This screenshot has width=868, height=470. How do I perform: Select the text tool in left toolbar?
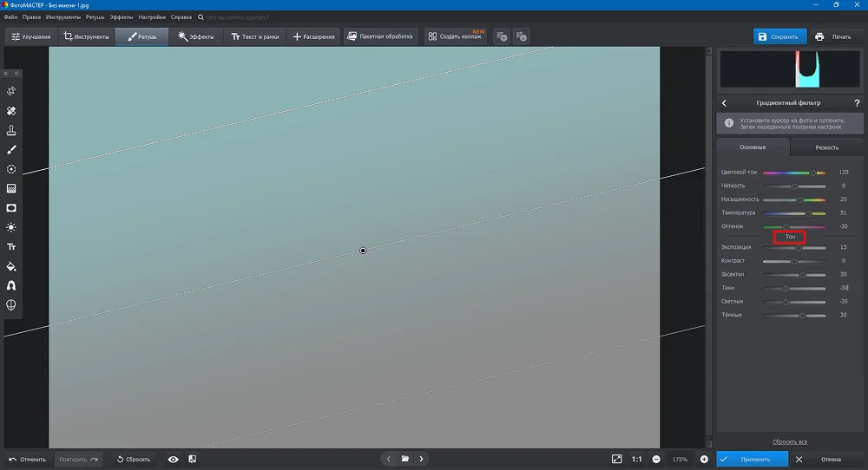pos(11,246)
